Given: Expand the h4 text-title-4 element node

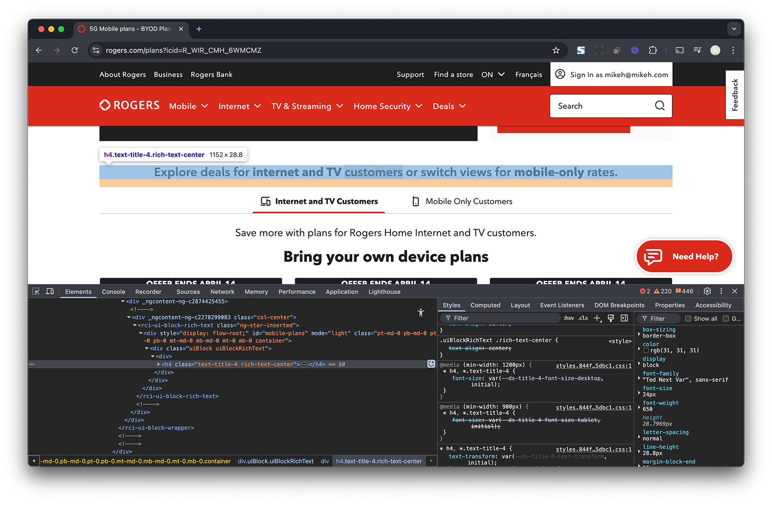Looking at the screenshot, I should 158,365.
